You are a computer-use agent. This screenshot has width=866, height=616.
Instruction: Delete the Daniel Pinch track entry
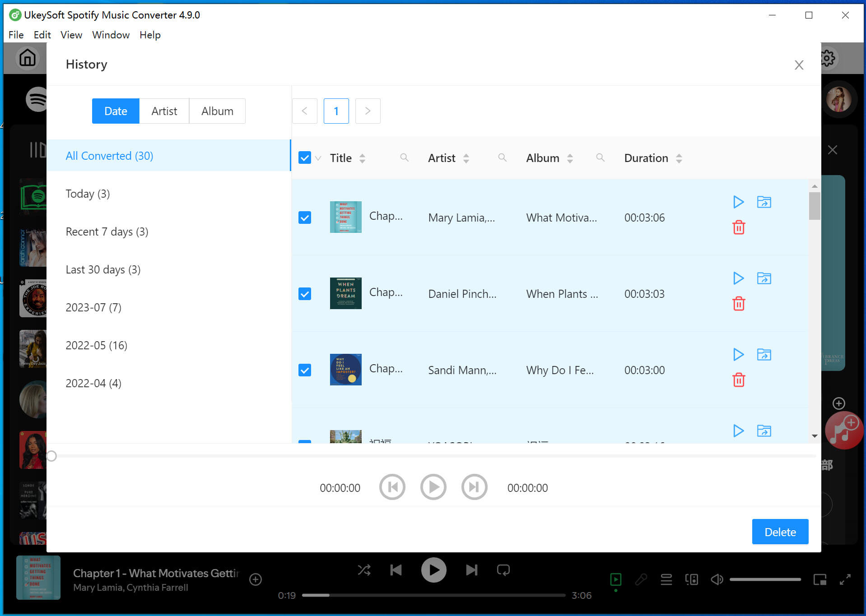point(739,303)
